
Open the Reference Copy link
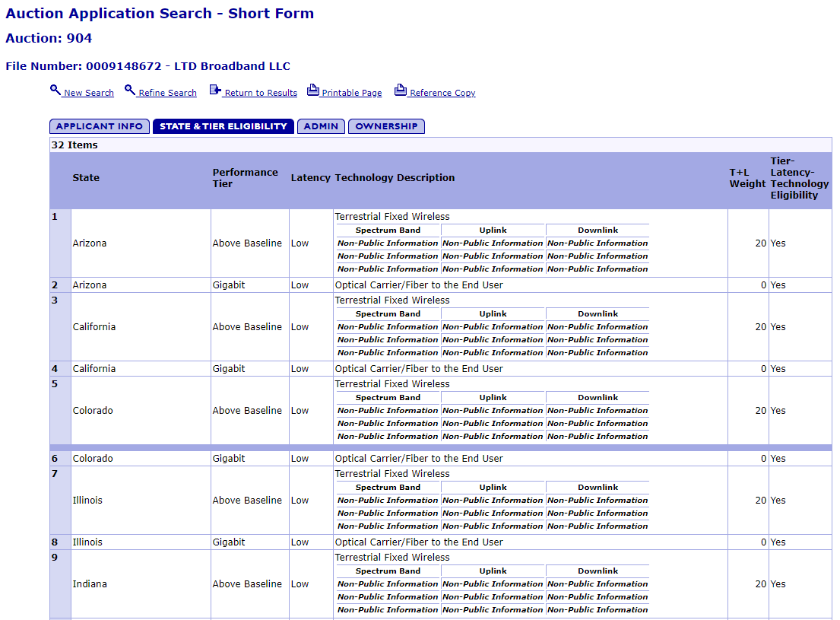[x=442, y=93]
